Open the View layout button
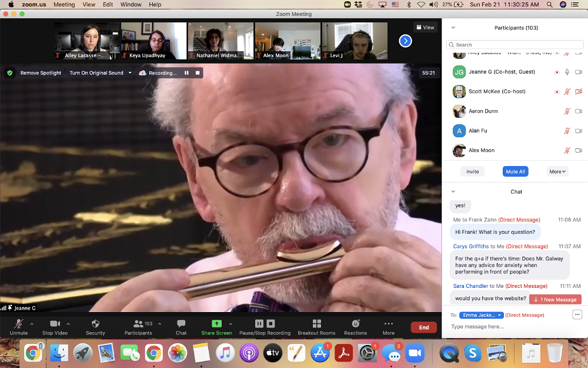This screenshot has width=588, height=368. point(425,28)
